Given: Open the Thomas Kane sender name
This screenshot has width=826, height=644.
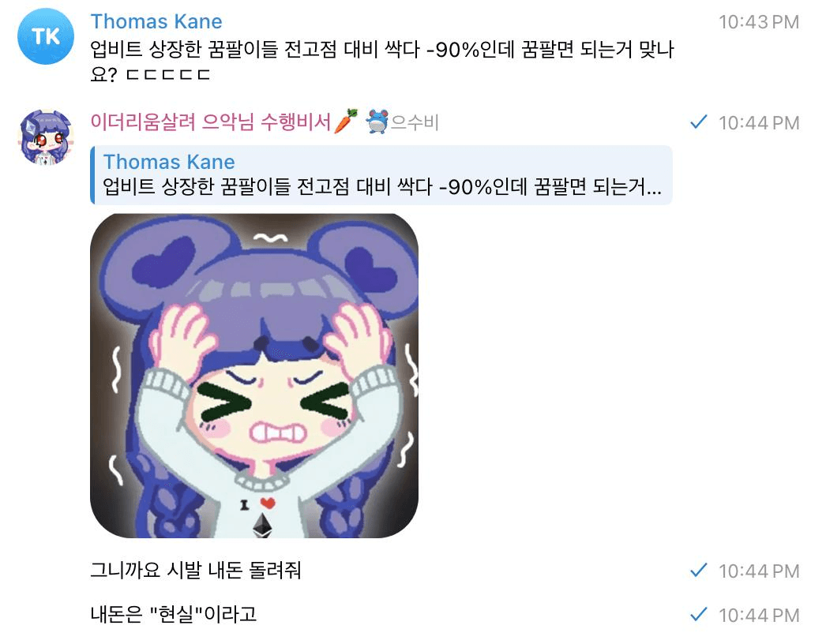Looking at the screenshot, I should (x=156, y=21).
